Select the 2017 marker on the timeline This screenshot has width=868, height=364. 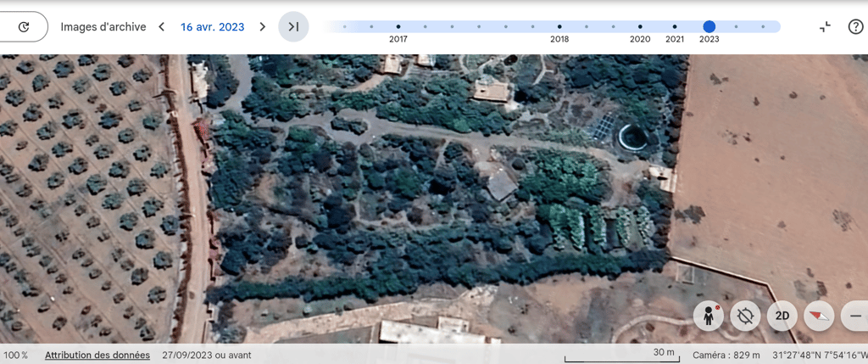tap(398, 26)
